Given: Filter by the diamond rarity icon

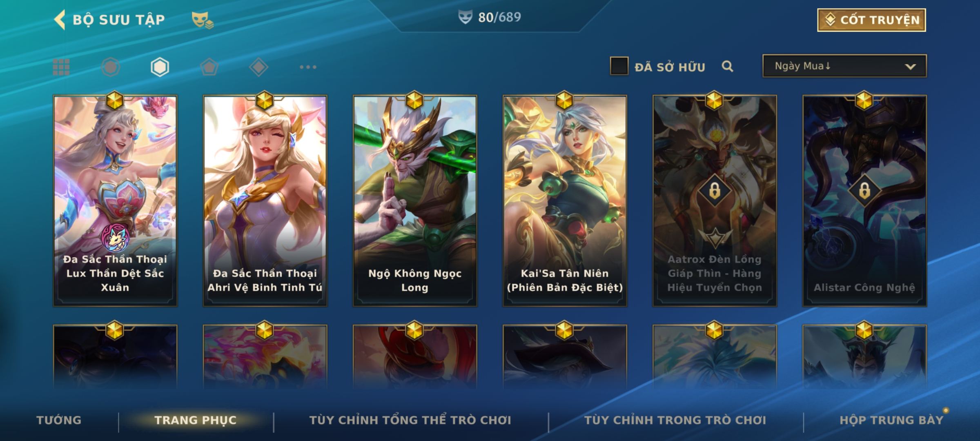Looking at the screenshot, I should (258, 67).
